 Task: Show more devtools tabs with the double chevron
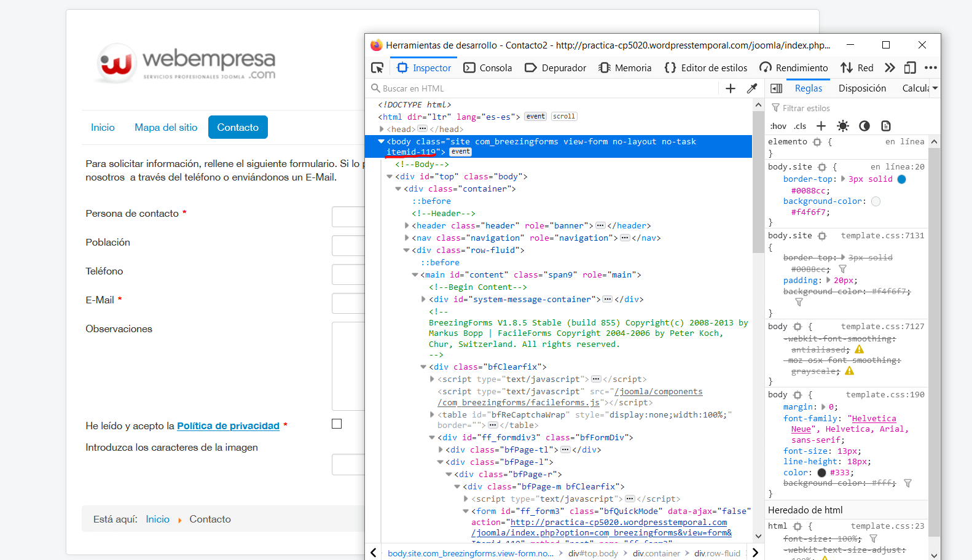click(x=890, y=68)
